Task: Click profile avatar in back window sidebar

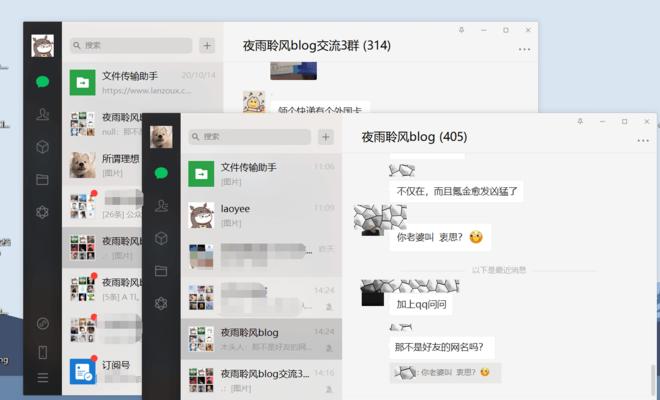Action: click(43, 45)
